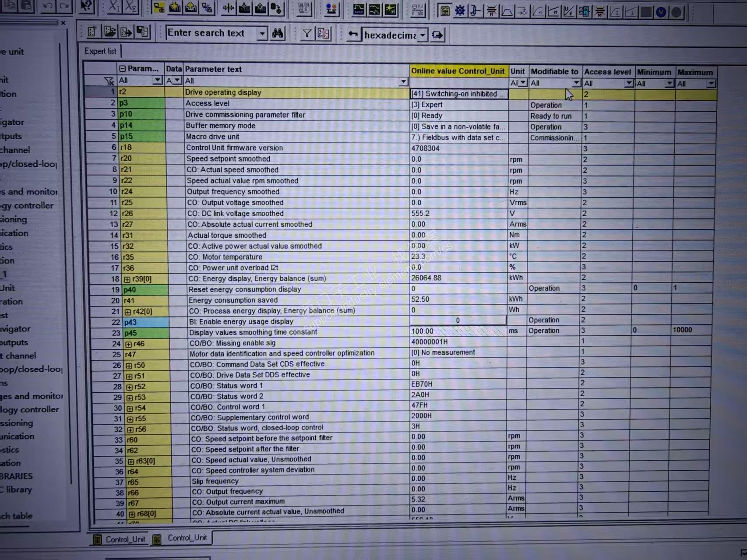The image size is (747, 560).
Task: Open the search text history dropdown arrow
Action: (x=262, y=33)
